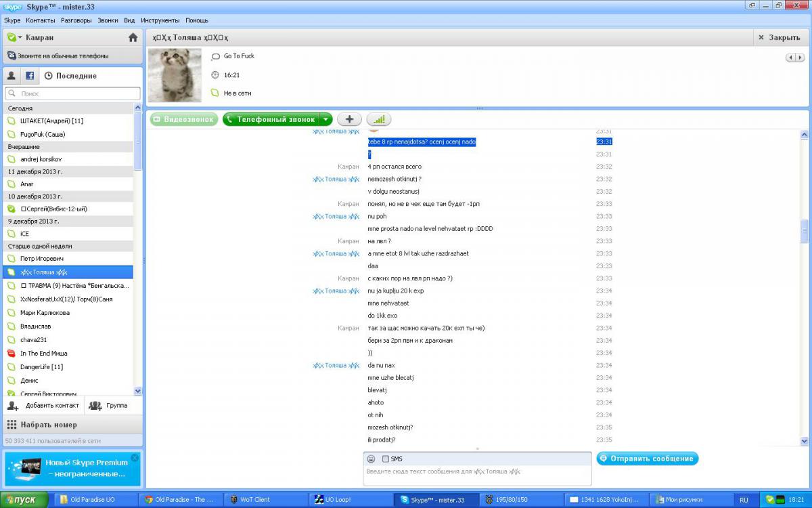
Task: Close the Skype Premium ad banner
Action: (x=135, y=458)
